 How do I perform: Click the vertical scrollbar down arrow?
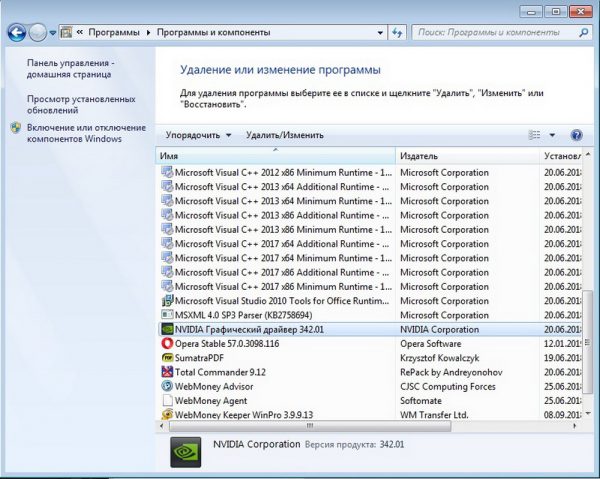click(588, 413)
